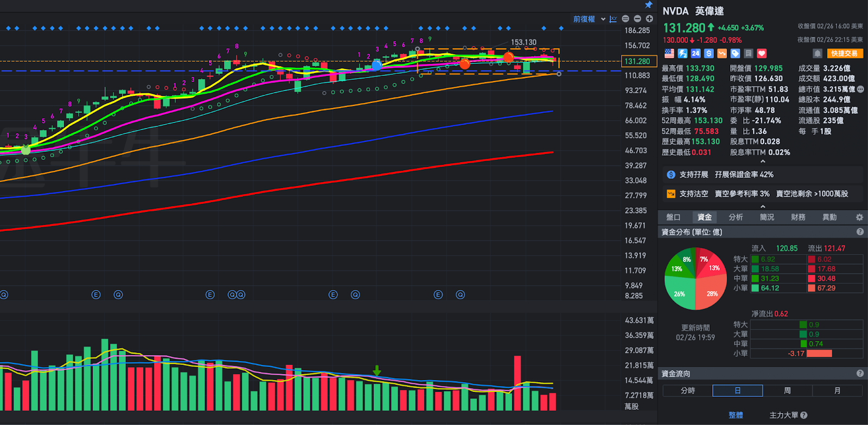Click the US flag market icon
This screenshot has width=868, height=425.
pos(669,54)
